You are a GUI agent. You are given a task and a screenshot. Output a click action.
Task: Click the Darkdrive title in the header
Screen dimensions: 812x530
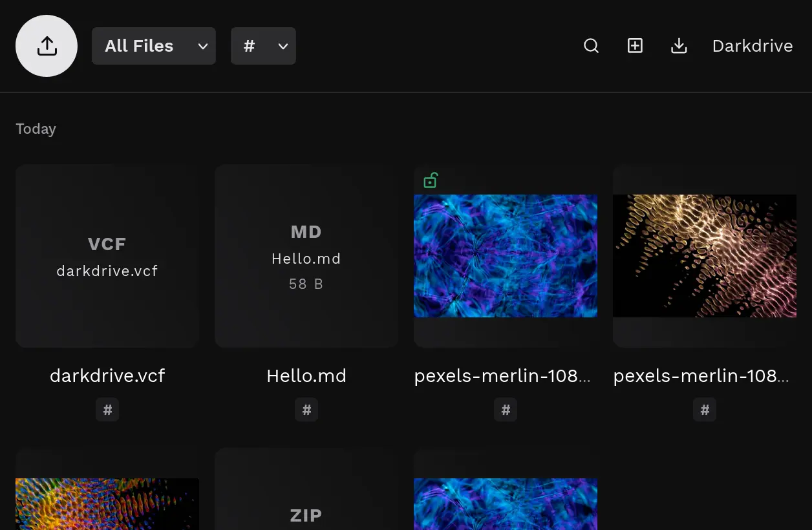pos(752,45)
